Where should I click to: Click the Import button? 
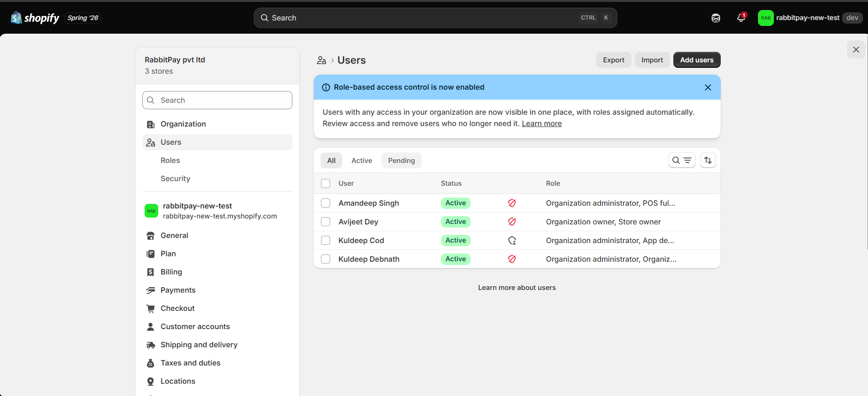pyautogui.click(x=652, y=60)
